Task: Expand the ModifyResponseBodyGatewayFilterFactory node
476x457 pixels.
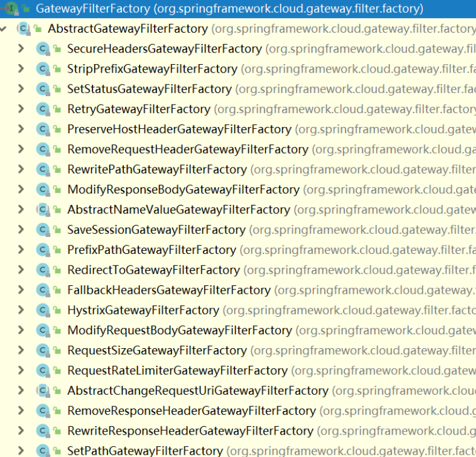Action: click(21, 189)
